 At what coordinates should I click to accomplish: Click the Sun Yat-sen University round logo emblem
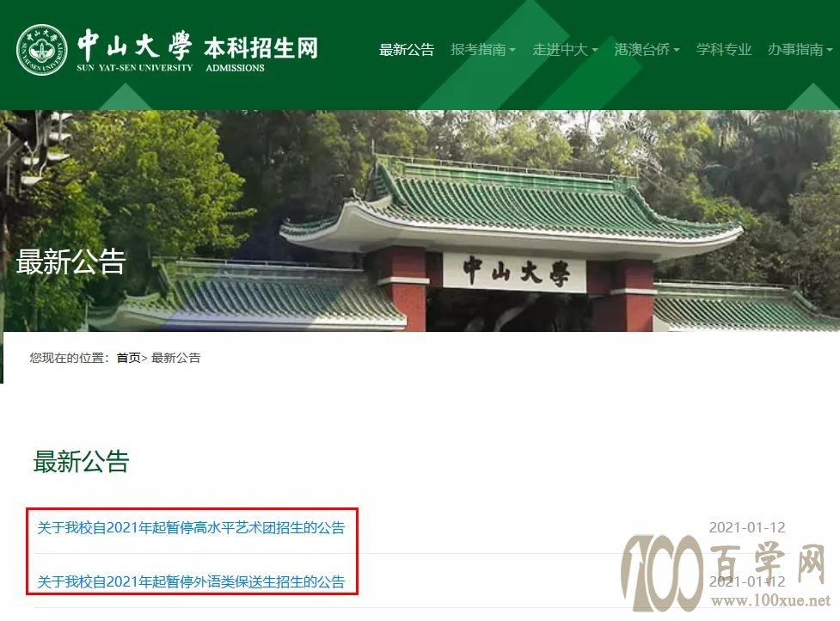42,49
